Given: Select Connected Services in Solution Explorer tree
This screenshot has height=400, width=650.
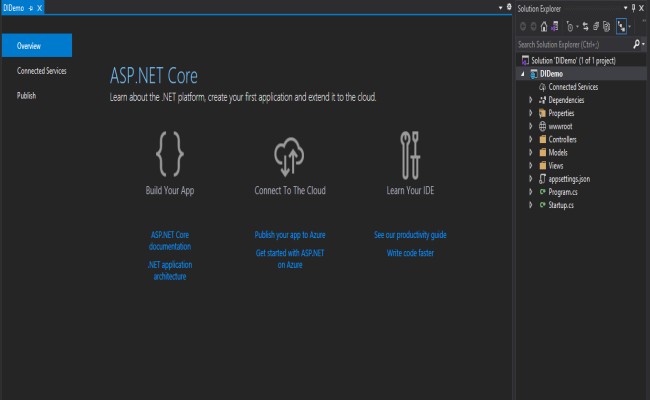Looking at the screenshot, I should 573,87.
